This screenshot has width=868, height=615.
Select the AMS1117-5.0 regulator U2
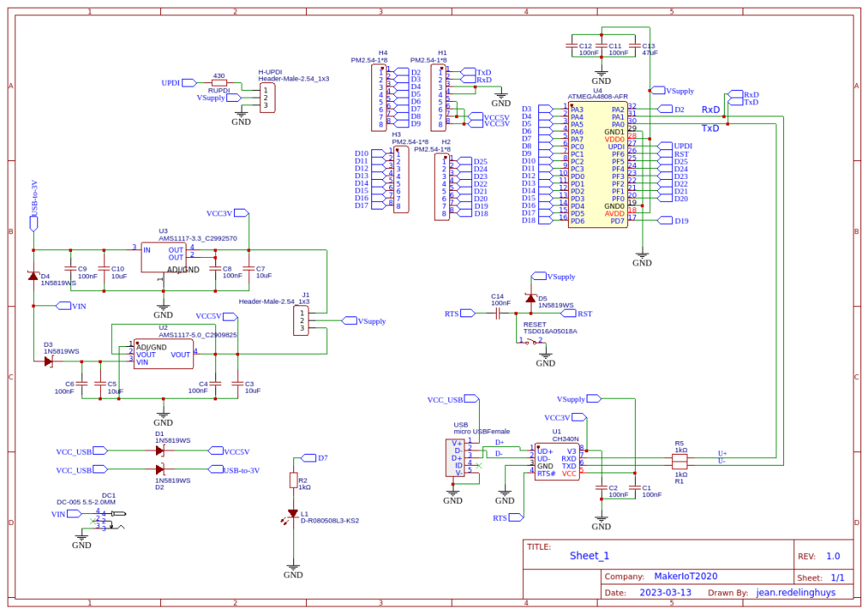point(164,354)
